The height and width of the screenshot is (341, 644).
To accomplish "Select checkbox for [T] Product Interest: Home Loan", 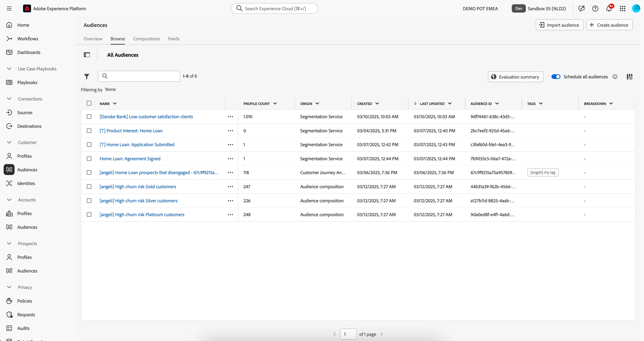I will [89, 131].
